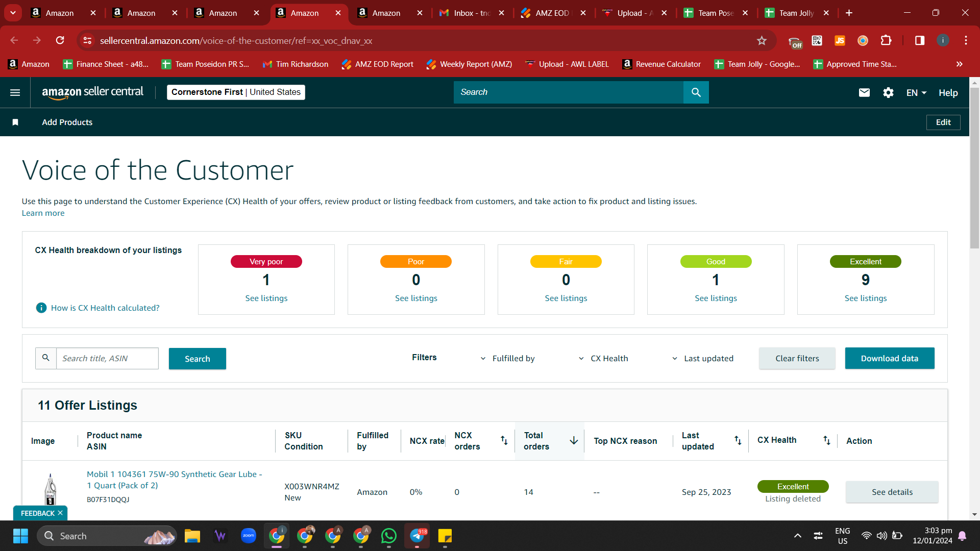Click the amazon seller central logo
This screenshot has width=980, height=551.
(92, 92)
